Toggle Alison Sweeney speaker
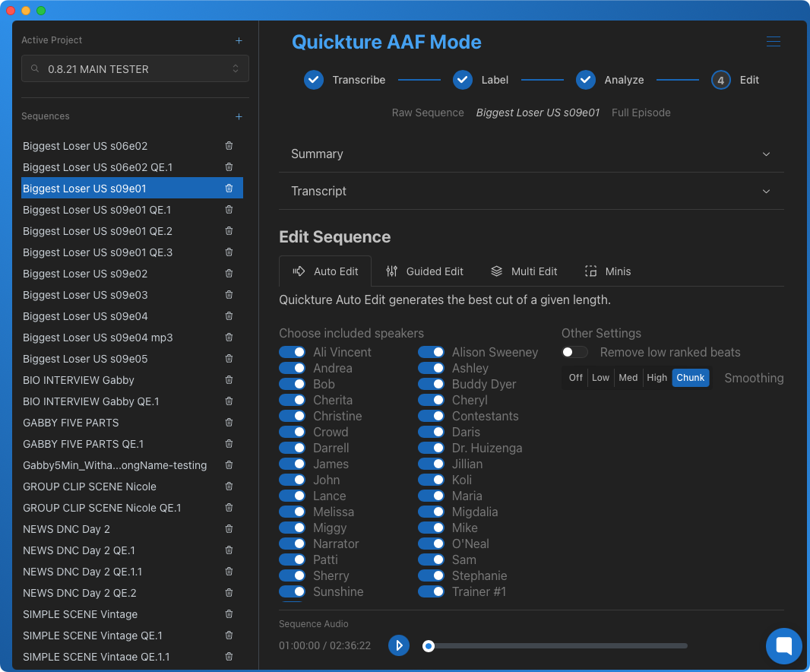The height and width of the screenshot is (672, 810). (x=431, y=352)
